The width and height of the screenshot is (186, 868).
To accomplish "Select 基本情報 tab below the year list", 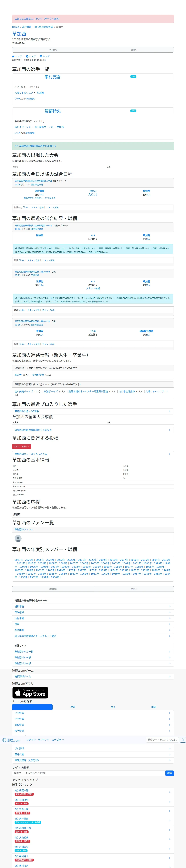I will click(53, 589).
